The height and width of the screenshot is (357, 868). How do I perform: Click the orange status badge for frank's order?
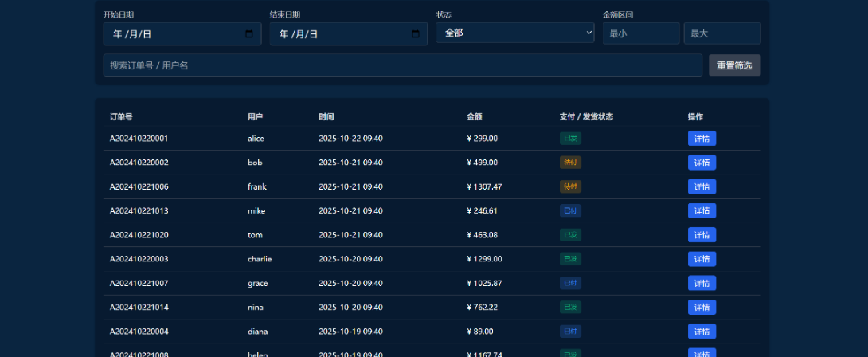tap(570, 186)
